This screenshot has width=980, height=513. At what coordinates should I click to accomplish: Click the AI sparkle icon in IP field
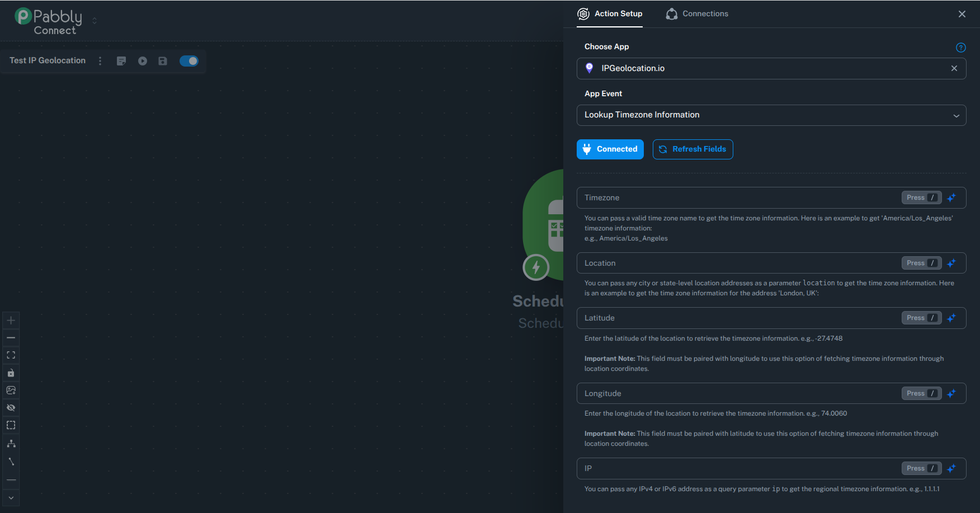951,468
